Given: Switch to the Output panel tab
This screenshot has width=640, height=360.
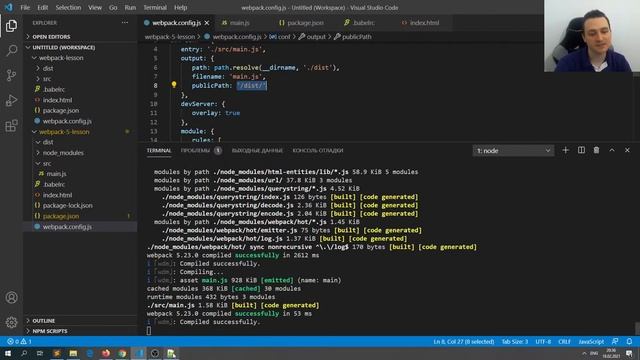Looking at the screenshot, I should (257, 151).
